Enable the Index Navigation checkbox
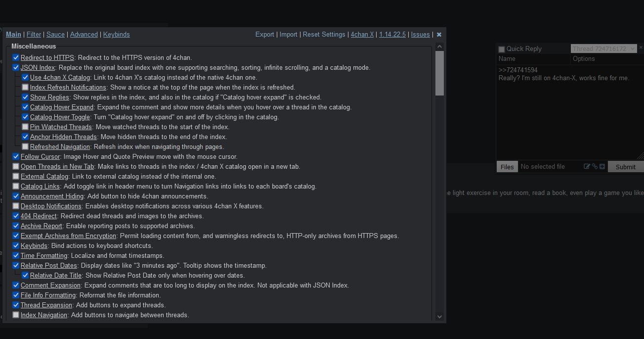The image size is (644, 339). pyautogui.click(x=16, y=315)
